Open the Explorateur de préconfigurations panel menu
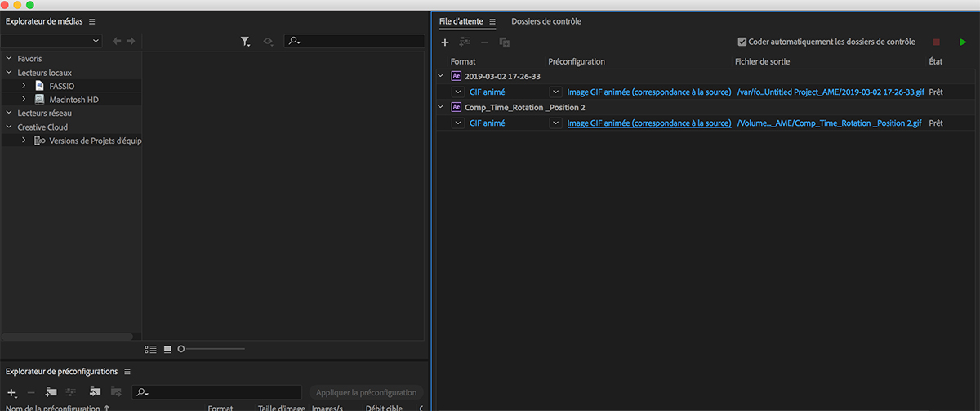Viewport: 980px width, 411px height. [127, 372]
